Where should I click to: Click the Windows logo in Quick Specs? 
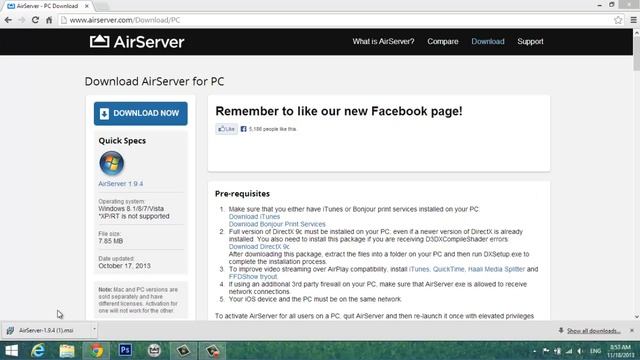click(111, 163)
